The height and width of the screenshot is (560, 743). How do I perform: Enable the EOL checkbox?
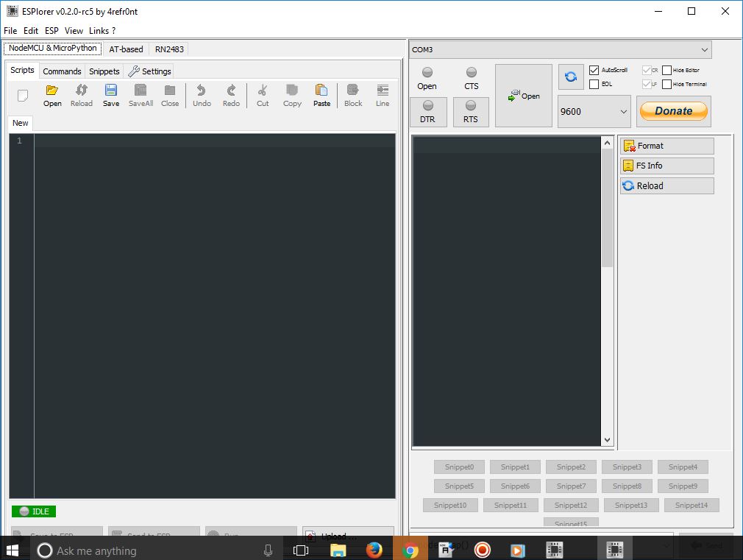pos(594,84)
